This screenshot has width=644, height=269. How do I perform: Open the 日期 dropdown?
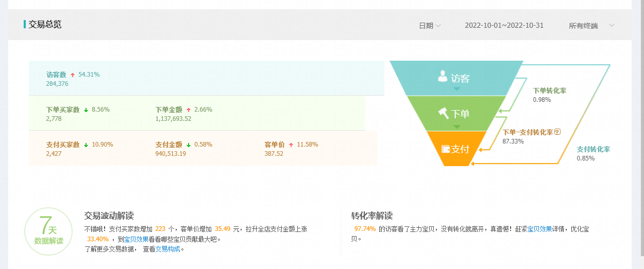[x=429, y=26]
